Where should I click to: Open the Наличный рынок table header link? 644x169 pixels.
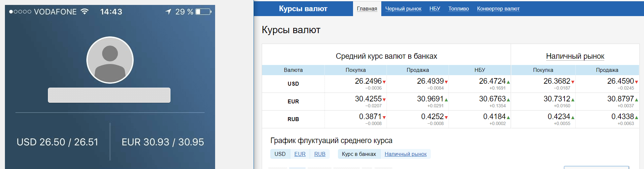(x=575, y=56)
